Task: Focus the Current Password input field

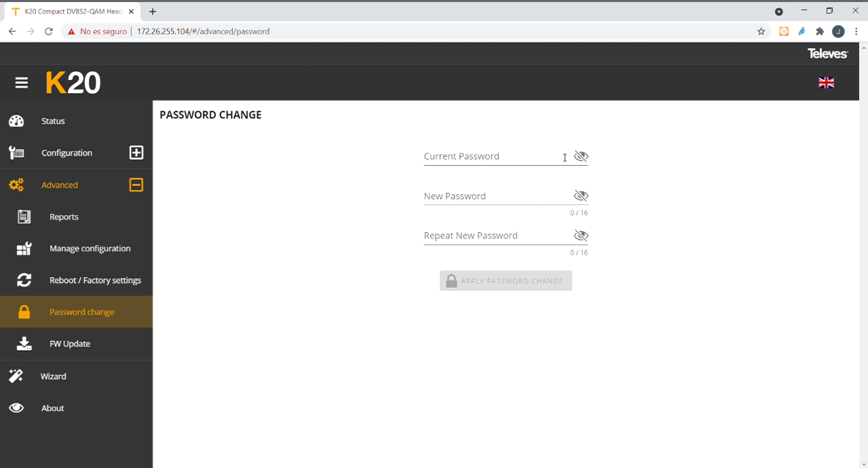Action: tap(492, 156)
